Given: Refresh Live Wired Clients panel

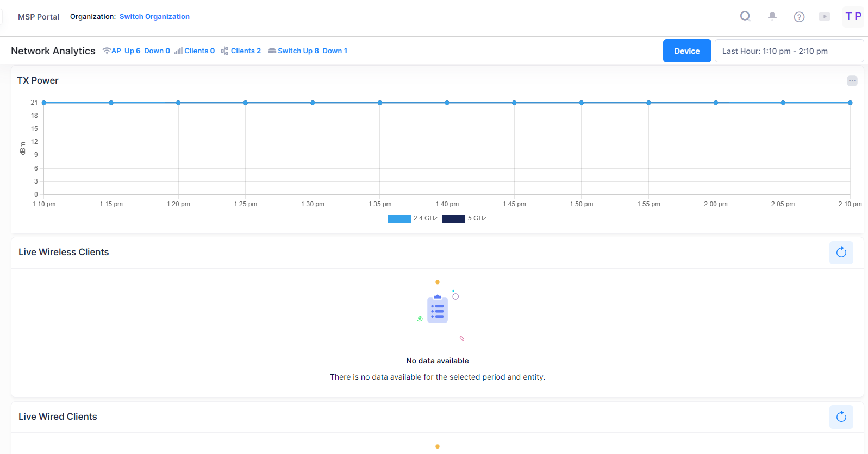Looking at the screenshot, I should [x=841, y=417].
